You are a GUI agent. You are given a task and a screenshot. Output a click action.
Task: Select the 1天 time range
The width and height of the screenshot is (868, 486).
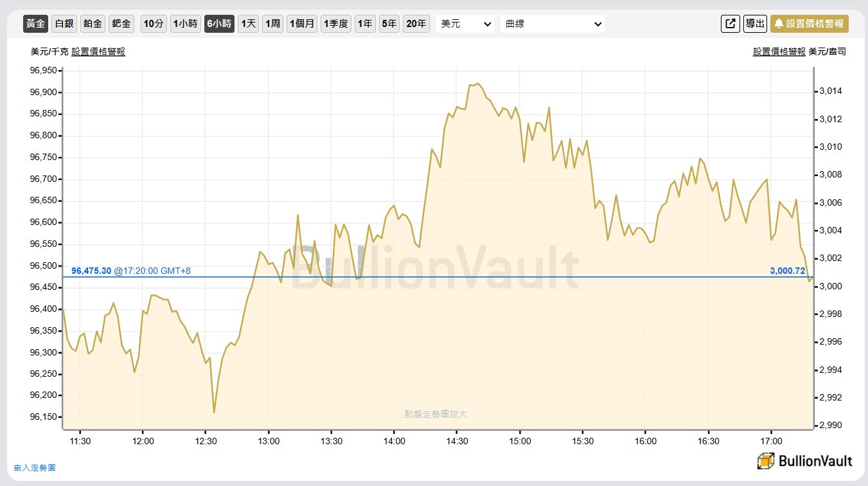point(248,24)
